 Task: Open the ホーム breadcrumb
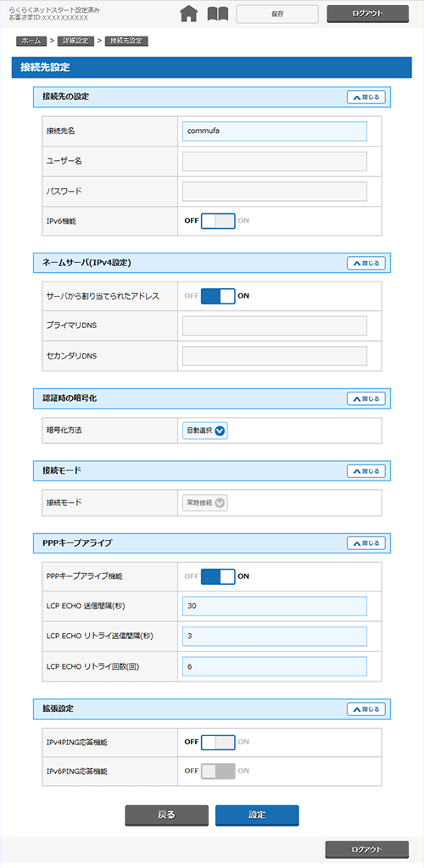31,41
